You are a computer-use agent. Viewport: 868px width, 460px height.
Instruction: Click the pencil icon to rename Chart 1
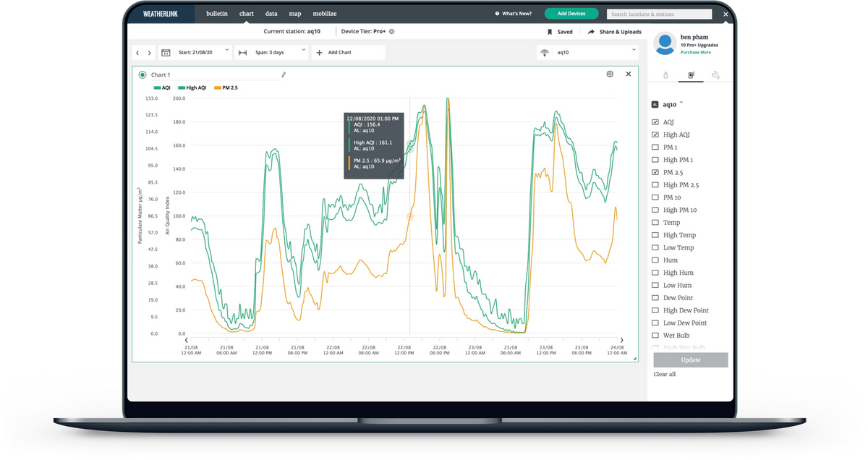pyautogui.click(x=284, y=74)
